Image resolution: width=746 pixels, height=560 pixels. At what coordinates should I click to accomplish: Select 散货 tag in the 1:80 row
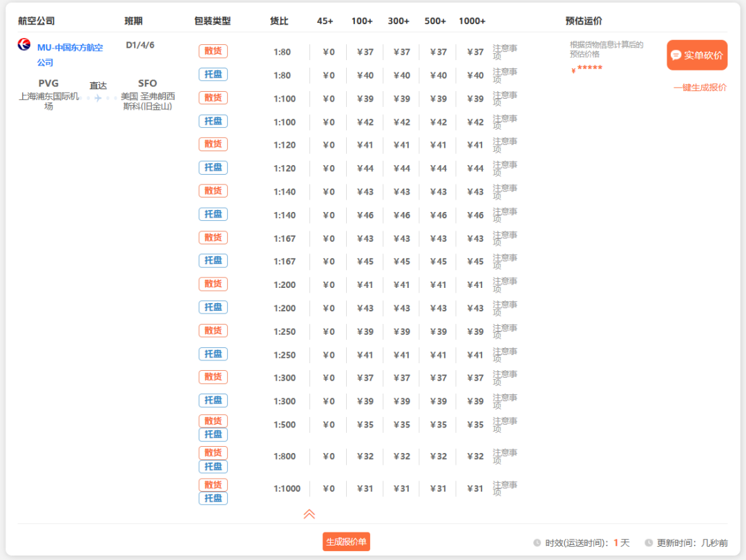pyautogui.click(x=213, y=51)
